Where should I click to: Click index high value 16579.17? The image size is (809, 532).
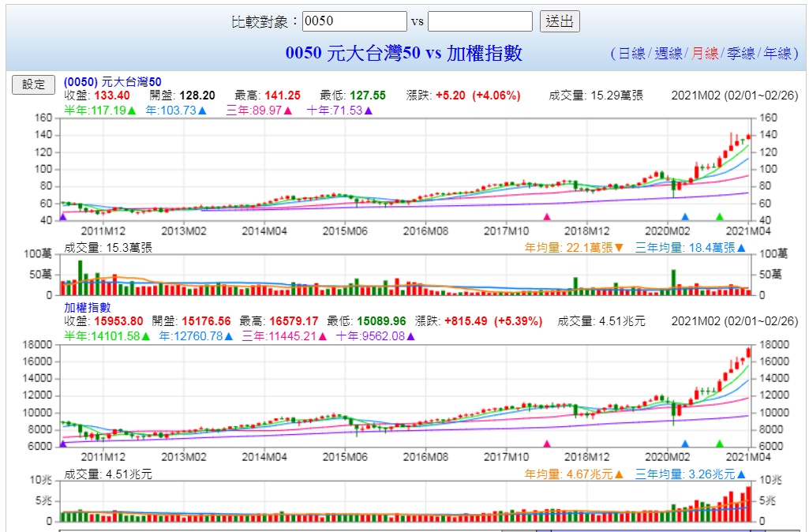294,321
